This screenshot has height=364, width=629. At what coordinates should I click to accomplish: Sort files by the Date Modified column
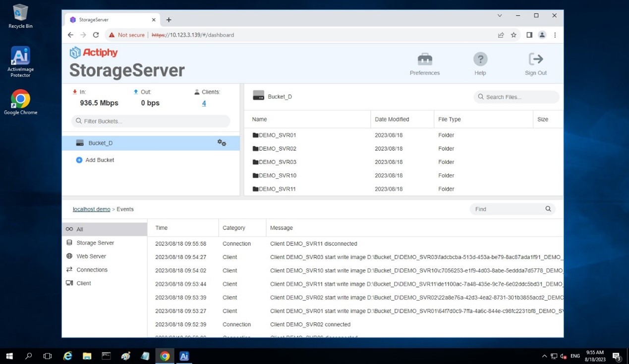(392, 119)
